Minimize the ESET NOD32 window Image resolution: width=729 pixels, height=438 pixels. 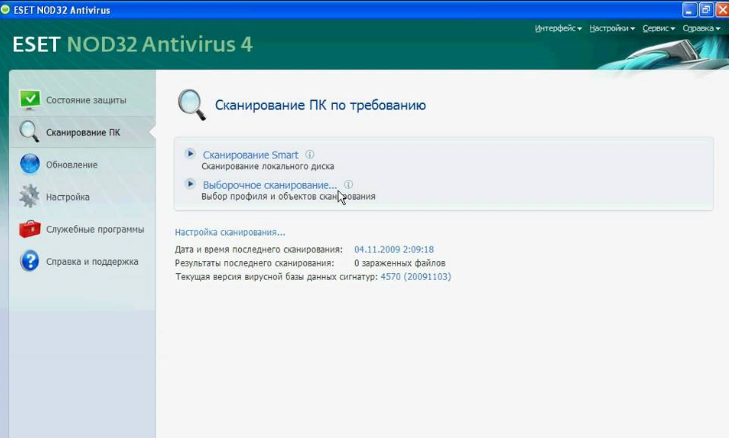coord(689,10)
